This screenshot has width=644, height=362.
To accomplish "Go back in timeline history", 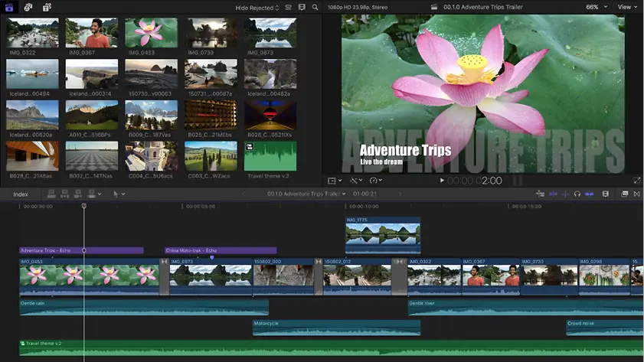I will pos(244,194).
